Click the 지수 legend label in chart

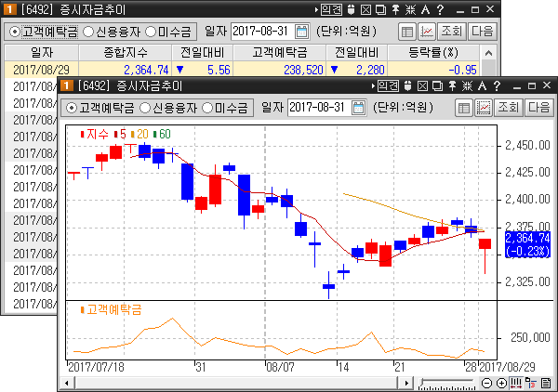click(95, 134)
